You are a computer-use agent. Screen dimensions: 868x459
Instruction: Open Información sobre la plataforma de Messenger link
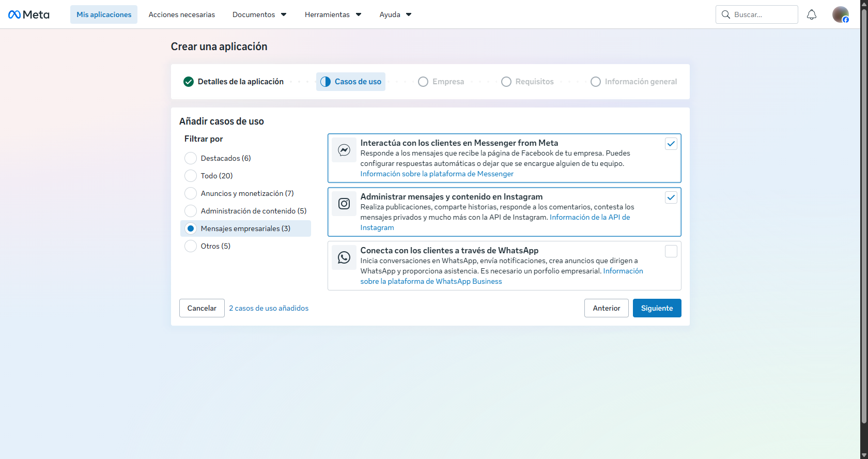pyautogui.click(x=437, y=174)
